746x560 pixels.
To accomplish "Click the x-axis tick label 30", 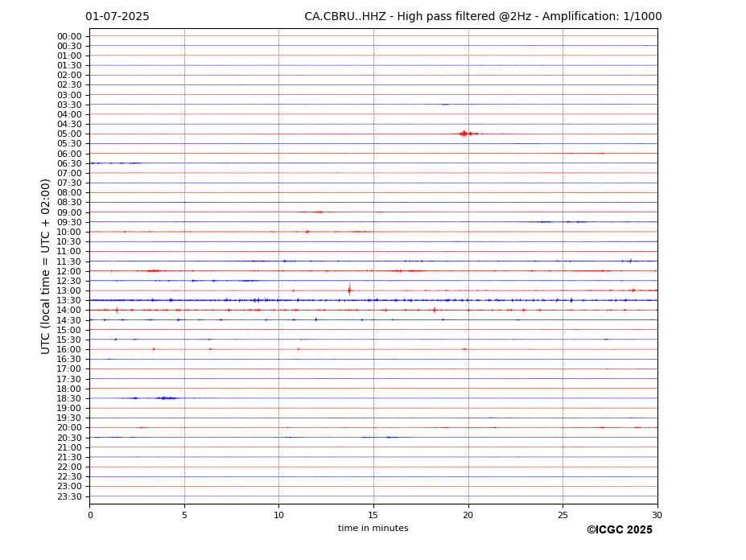I will pos(657,515).
